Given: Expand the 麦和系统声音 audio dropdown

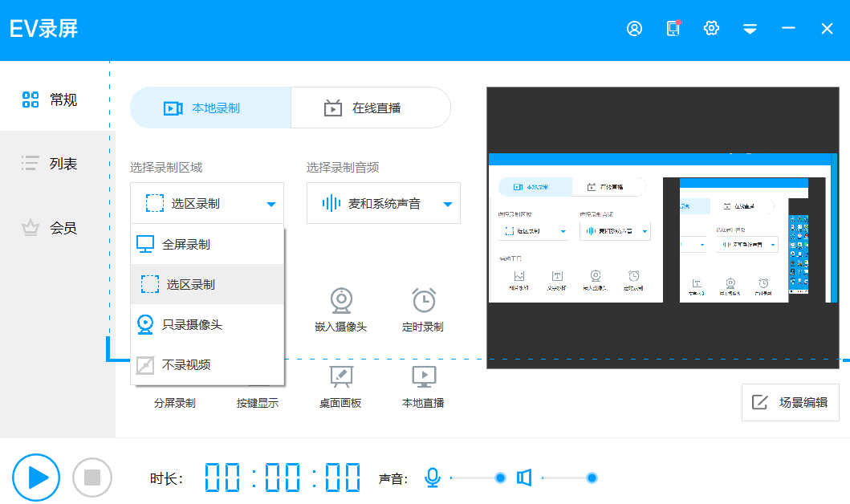Looking at the screenshot, I should [x=383, y=203].
